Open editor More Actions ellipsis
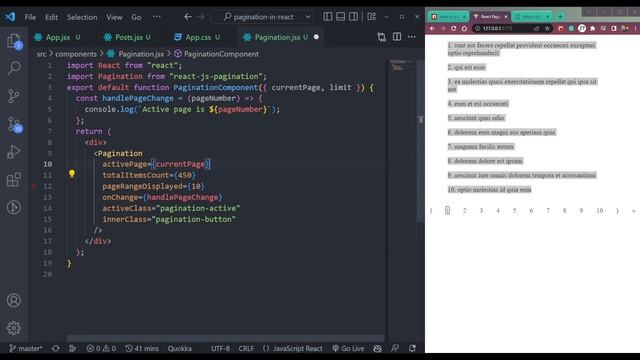Viewport: 640px width, 360px height. pyautogui.click(x=411, y=37)
